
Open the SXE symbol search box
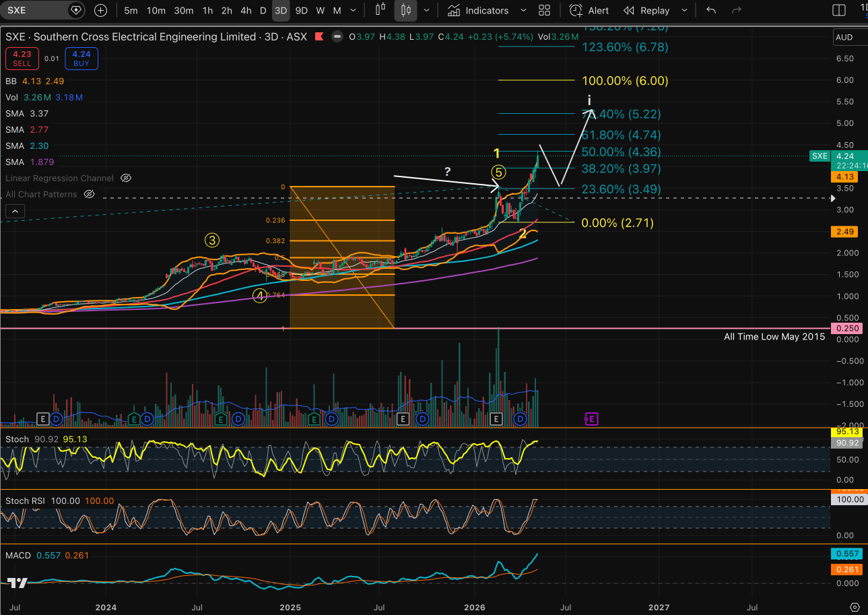[44, 10]
